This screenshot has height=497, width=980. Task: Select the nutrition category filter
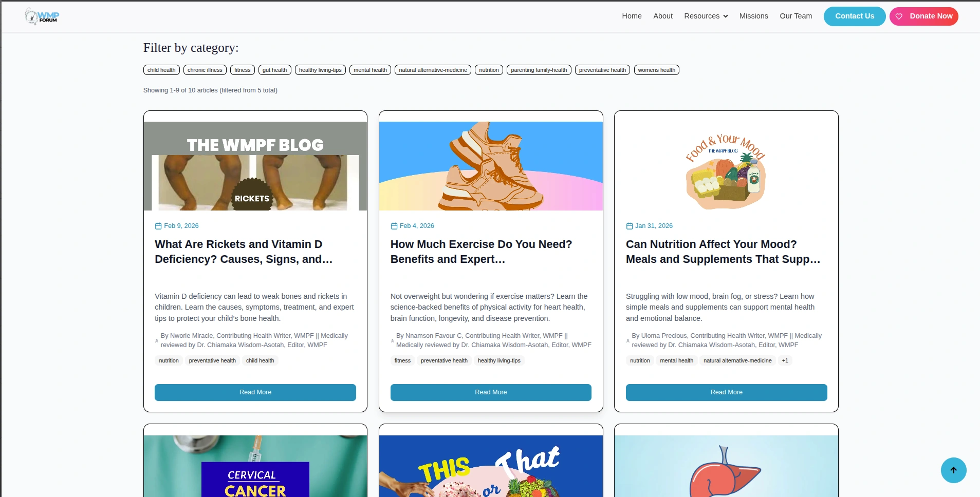[489, 70]
